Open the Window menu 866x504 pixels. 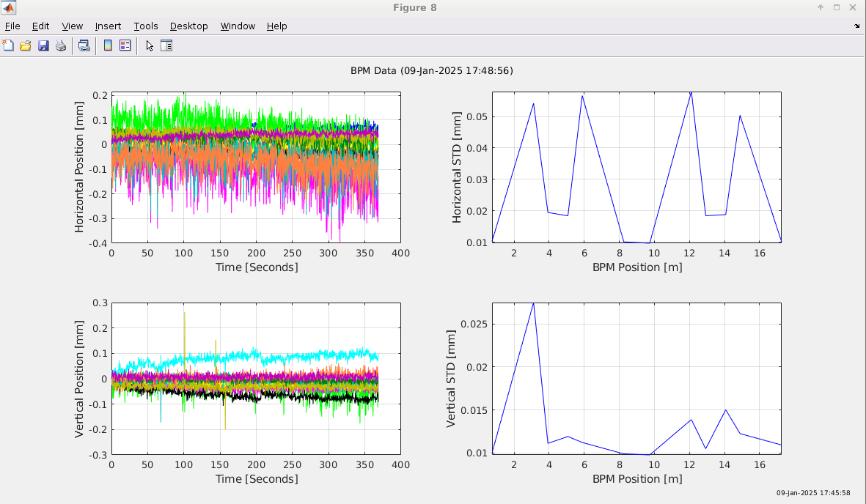[x=238, y=26]
